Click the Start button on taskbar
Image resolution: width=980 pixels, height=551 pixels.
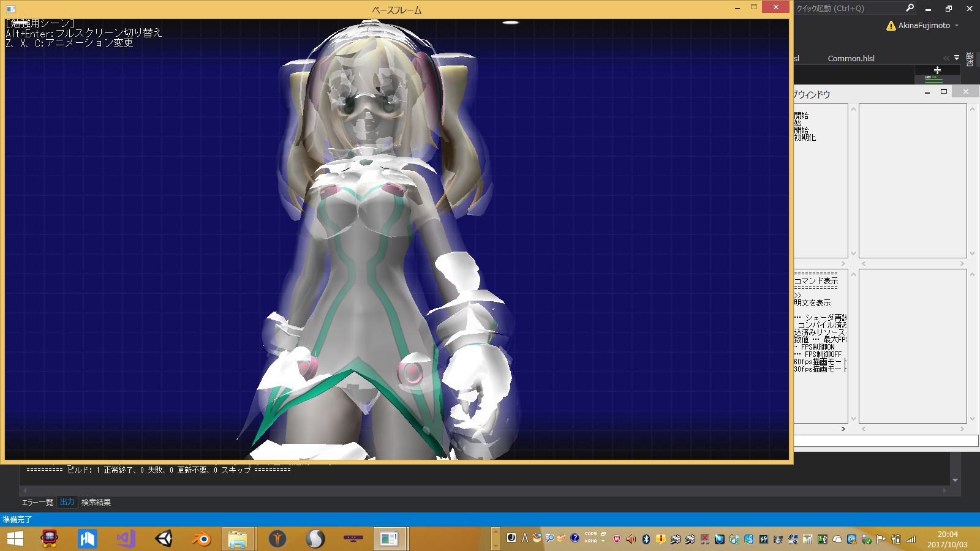coord(15,539)
